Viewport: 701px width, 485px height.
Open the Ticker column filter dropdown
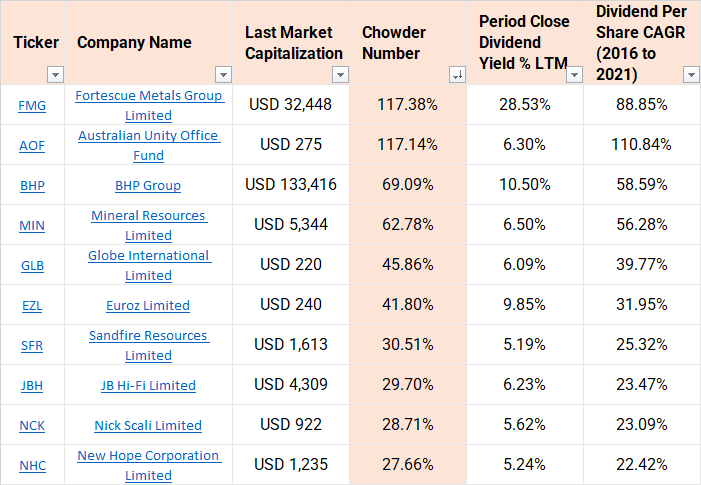55,75
